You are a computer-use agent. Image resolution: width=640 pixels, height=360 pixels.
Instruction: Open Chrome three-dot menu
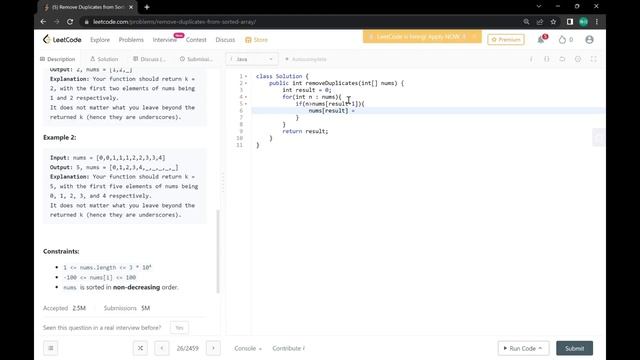tap(596, 22)
